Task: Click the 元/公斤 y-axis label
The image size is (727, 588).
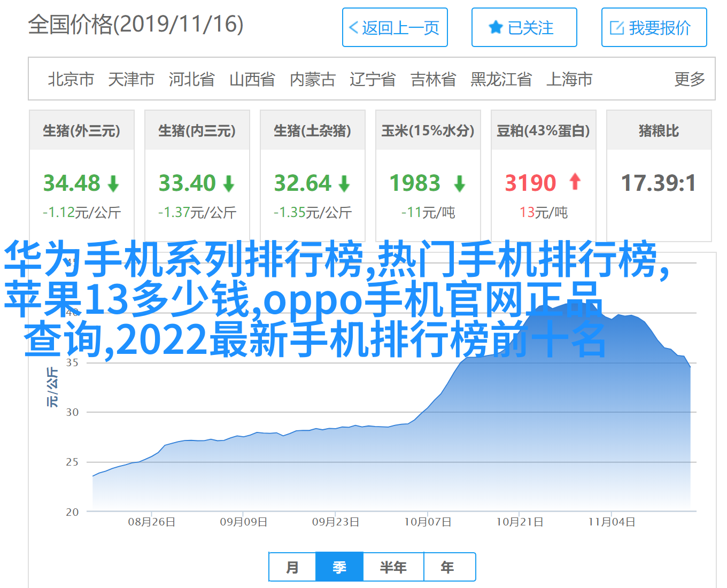Action: tap(52, 387)
